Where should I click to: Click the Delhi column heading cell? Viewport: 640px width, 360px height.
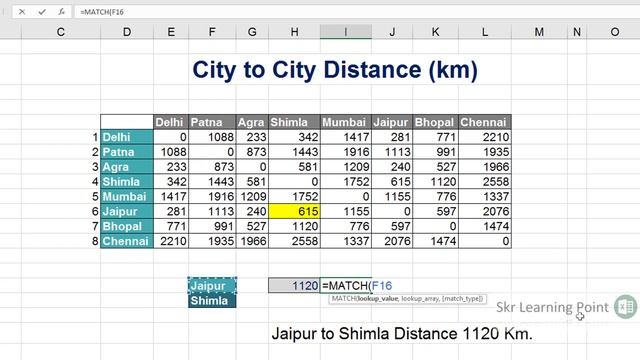coord(171,122)
